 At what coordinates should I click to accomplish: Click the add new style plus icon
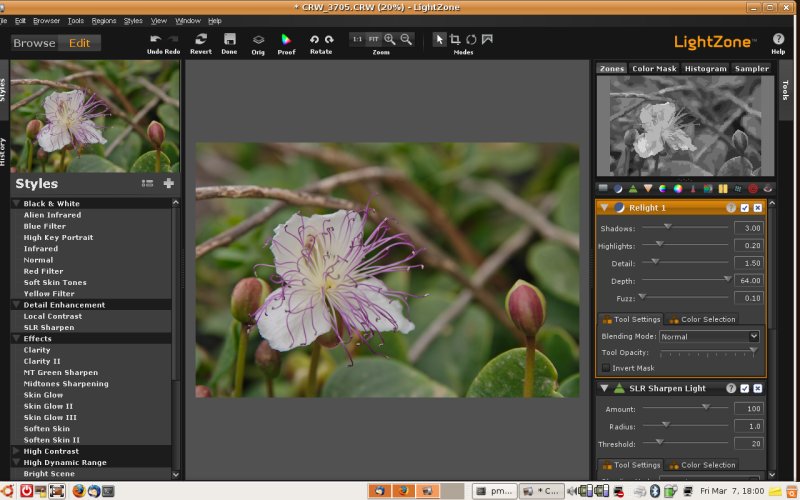click(168, 183)
